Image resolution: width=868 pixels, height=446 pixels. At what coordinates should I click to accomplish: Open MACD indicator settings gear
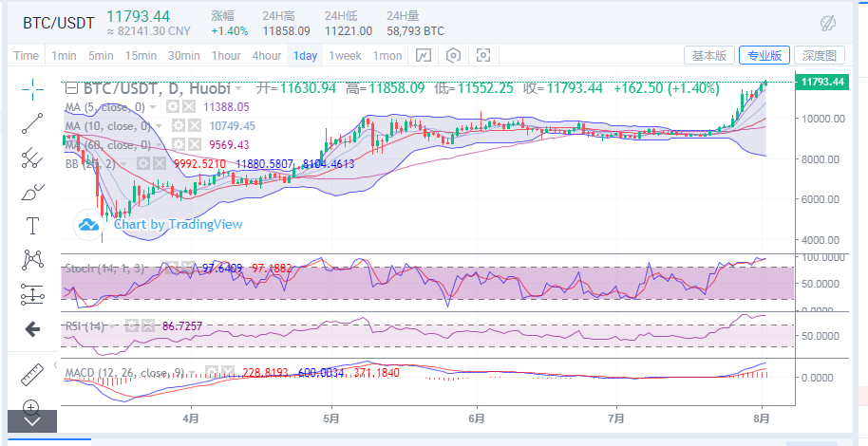[x=212, y=373]
